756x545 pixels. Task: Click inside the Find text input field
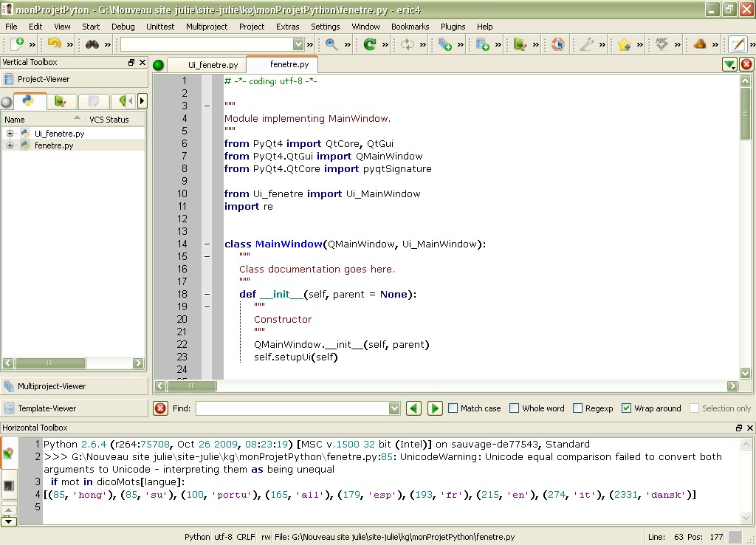pyautogui.click(x=292, y=408)
